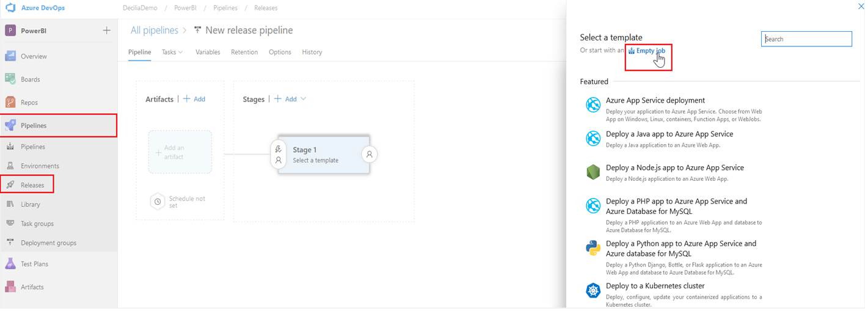Click Releases in the top breadcrumb

266,8
